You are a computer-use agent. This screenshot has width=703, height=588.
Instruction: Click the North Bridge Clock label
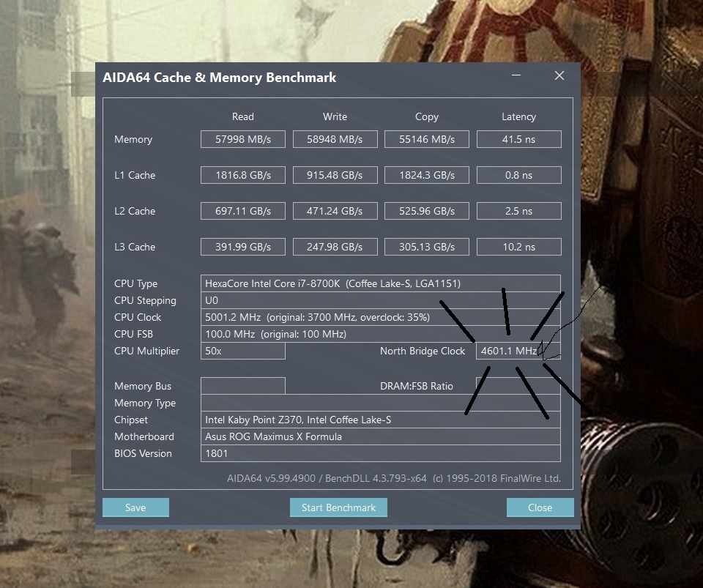click(423, 351)
